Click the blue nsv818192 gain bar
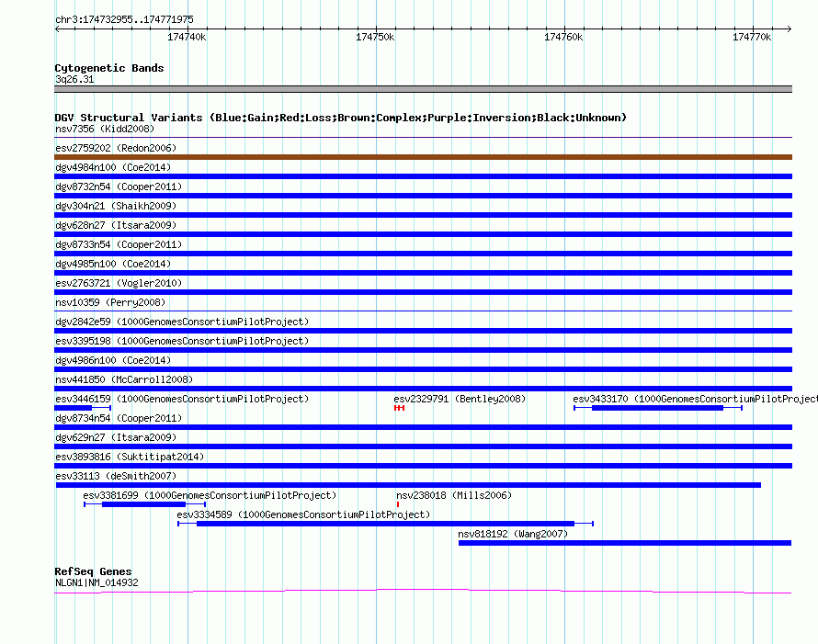818x644 pixels. (625, 543)
